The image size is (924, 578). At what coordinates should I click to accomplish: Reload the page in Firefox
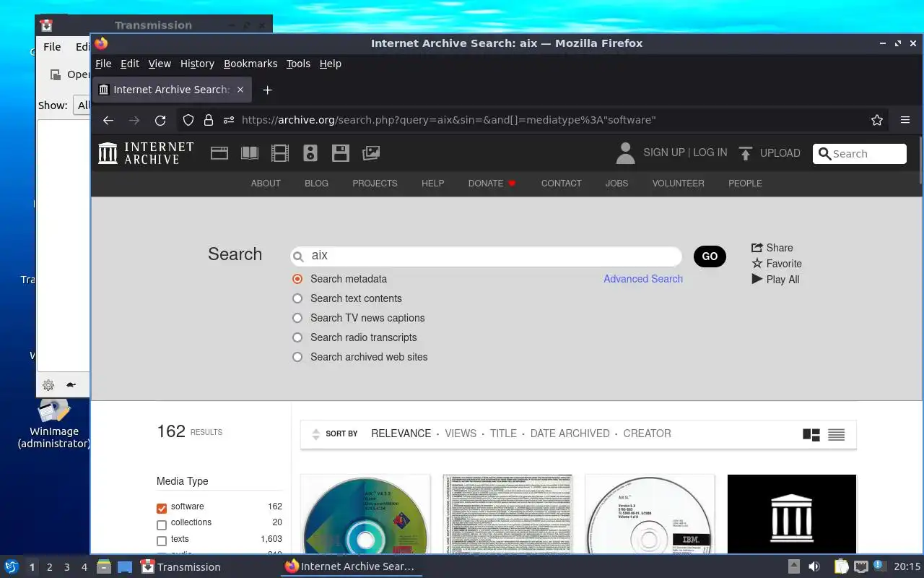[x=160, y=120]
